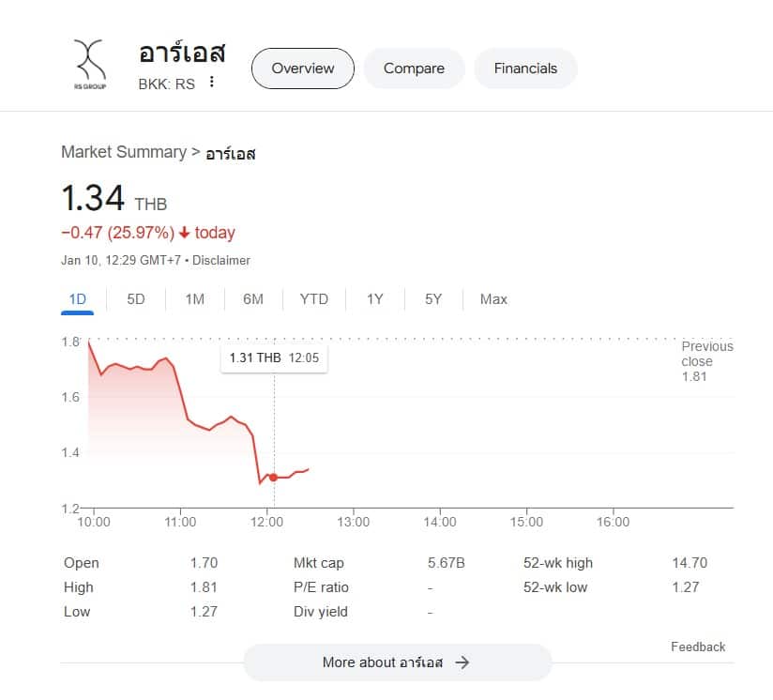This screenshot has width=773, height=700.
Task: Click the arrow icon in More about button
Action: click(462, 662)
